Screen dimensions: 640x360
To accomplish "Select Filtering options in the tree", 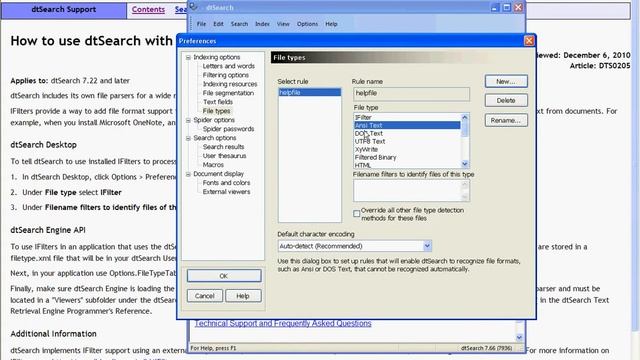I will [x=226, y=75].
